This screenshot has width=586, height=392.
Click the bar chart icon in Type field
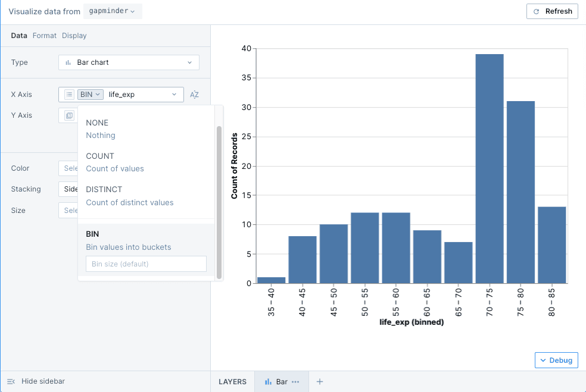(68, 62)
